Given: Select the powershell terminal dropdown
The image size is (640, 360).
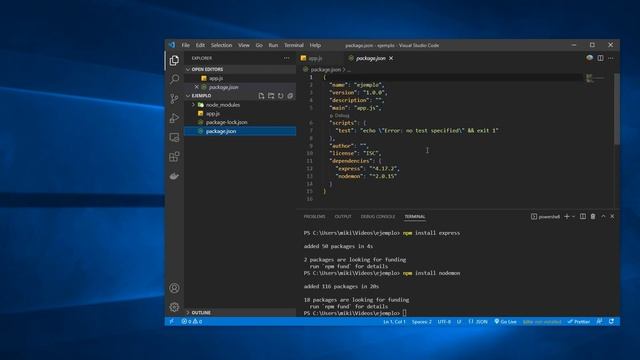Looking at the screenshot, I should tap(545, 217).
